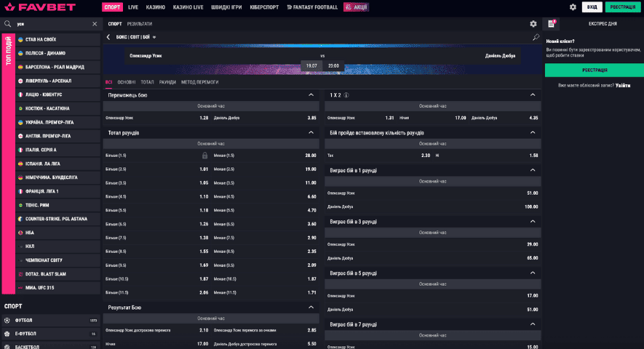Open settings gear in top header
This screenshot has height=349, width=644.
tap(573, 7)
